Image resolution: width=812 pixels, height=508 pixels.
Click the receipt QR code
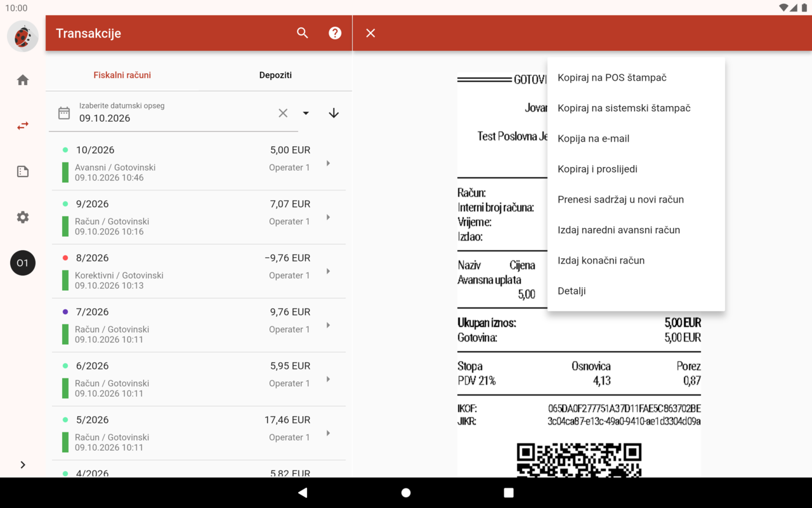click(579, 460)
